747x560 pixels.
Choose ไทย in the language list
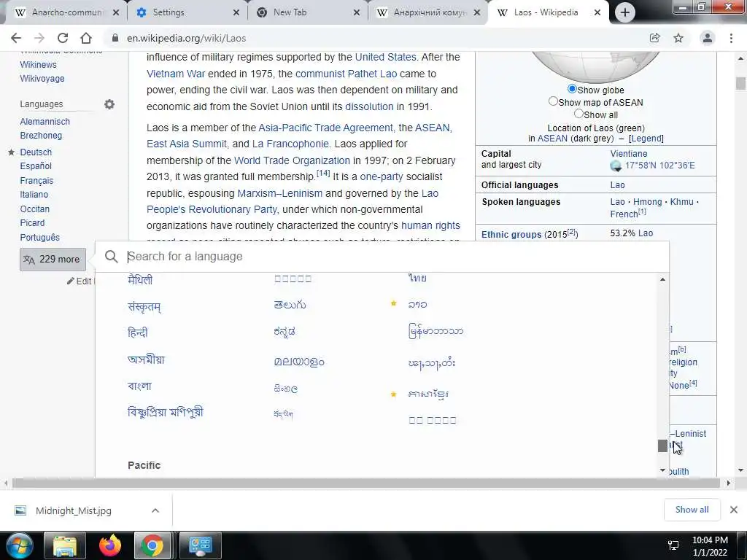pyautogui.click(x=417, y=278)
